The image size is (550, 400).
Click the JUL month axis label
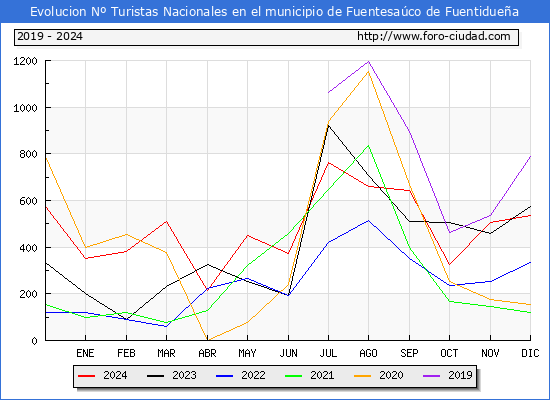328,353
